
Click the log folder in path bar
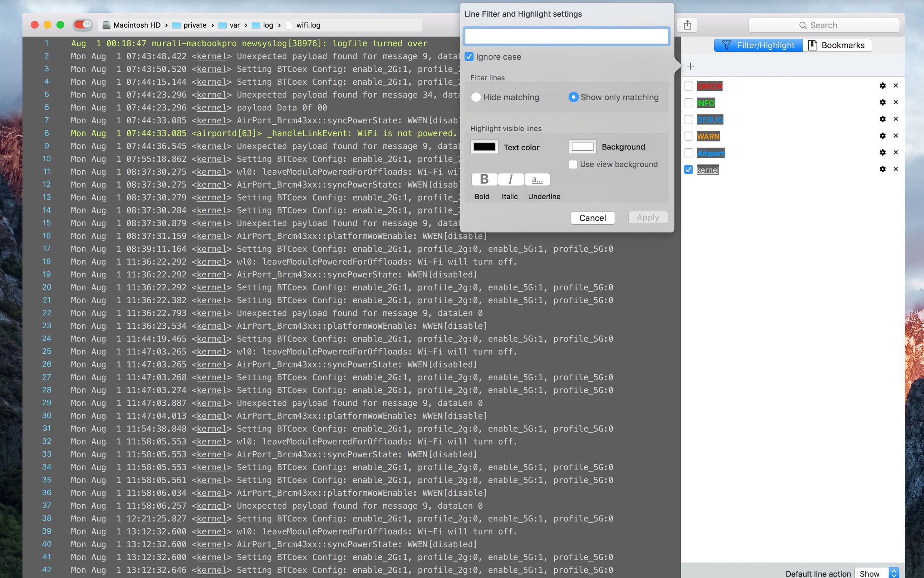coord(263,25)
